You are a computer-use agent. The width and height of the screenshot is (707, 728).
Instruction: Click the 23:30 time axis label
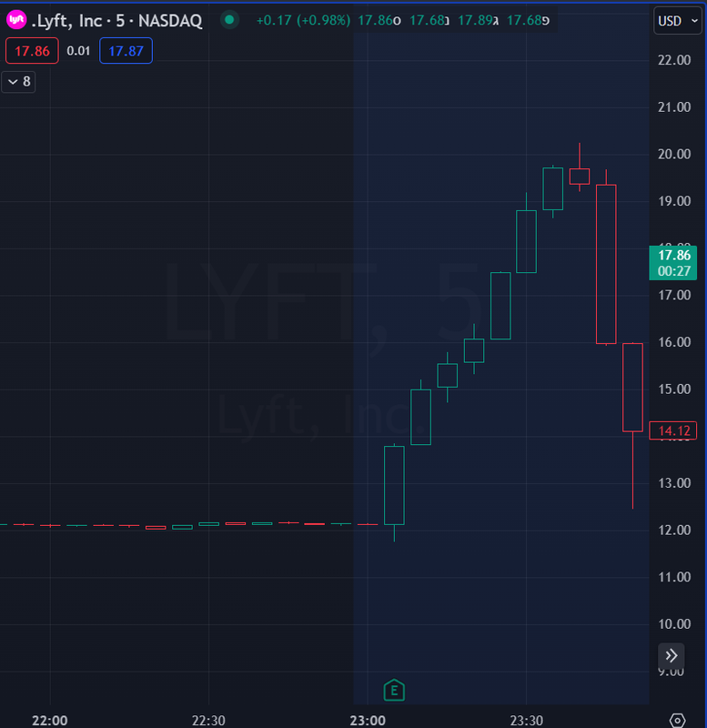(527, 720)
